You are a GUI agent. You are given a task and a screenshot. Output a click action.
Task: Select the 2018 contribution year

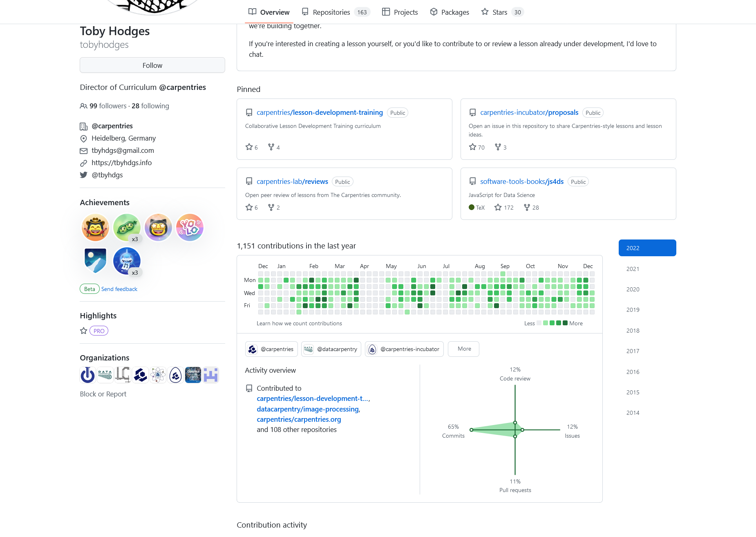pyautogui.click(x=647, y=331)
